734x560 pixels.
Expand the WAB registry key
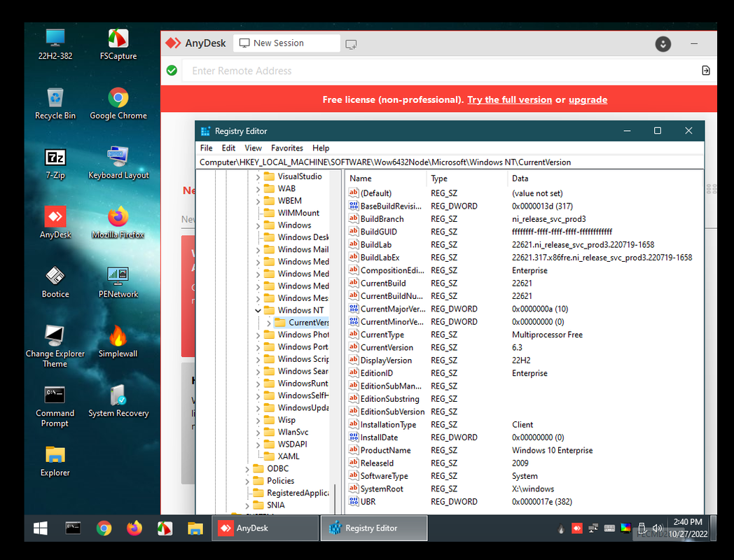click(258, 189)
